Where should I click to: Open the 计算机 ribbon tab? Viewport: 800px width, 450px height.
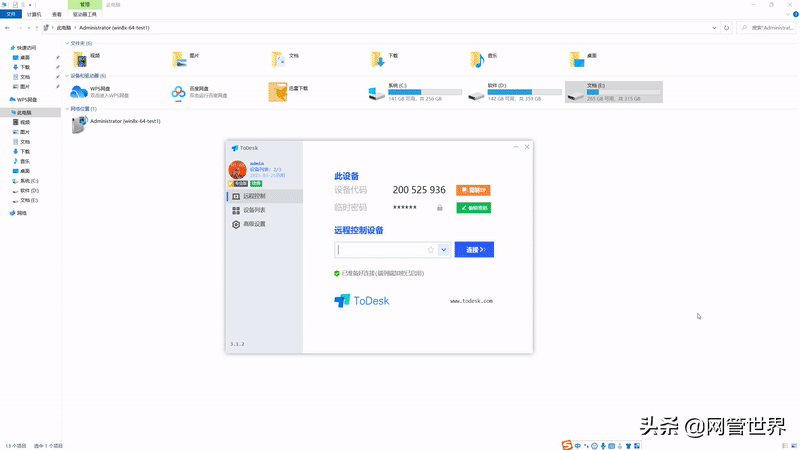tap(34, 14)
